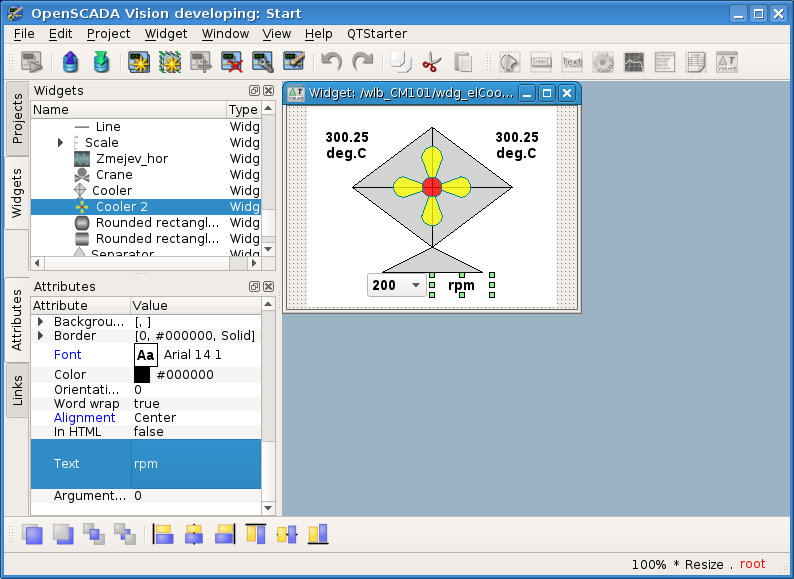Select Crane in the widgets list
Image resolution: width=794 pixels, height=579 pixels.
[114, 175]
